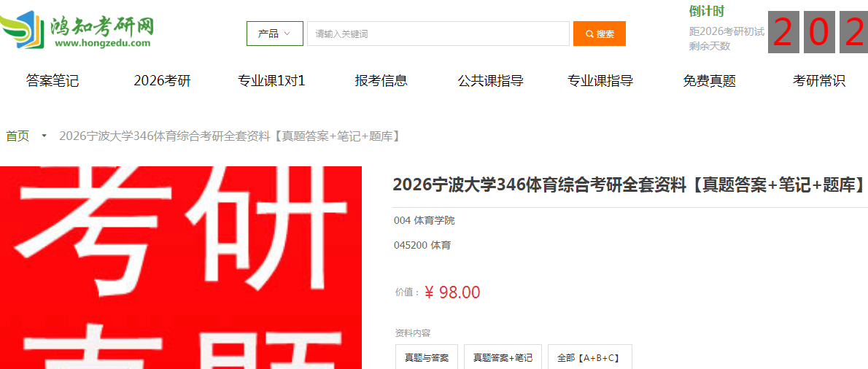Focus the 请输入关键词 search field

(438, 34)
